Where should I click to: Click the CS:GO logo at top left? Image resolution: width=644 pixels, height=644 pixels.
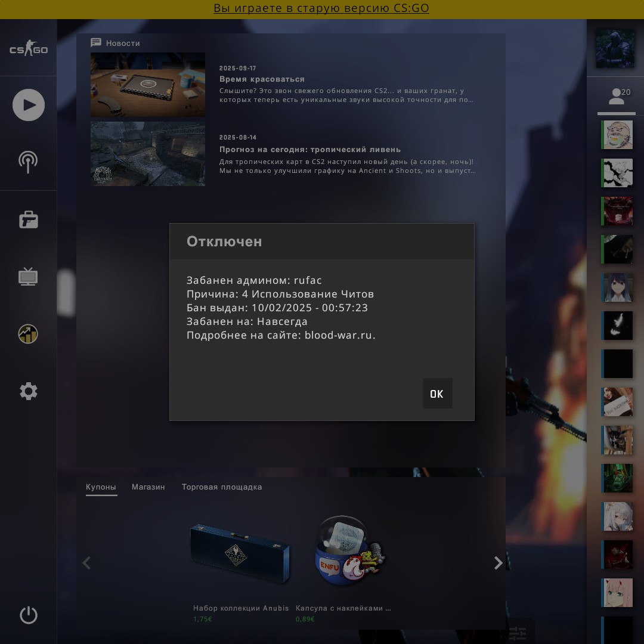[28, 50]
